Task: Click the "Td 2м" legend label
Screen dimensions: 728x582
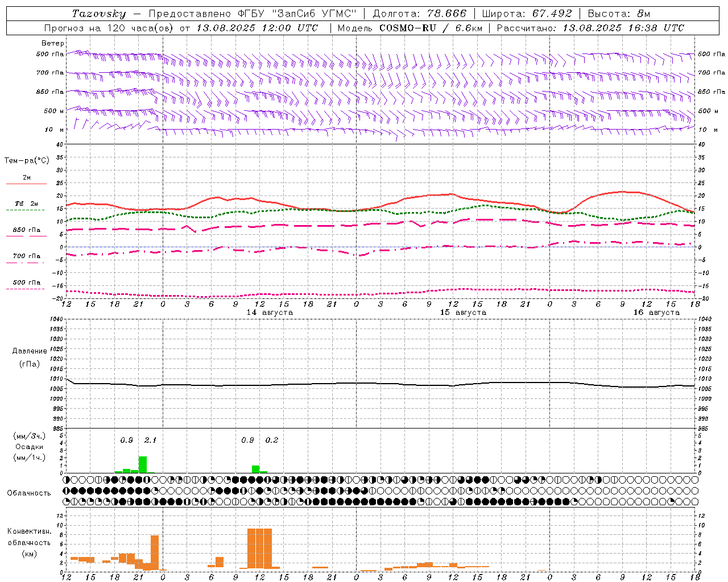Action: point(27,203)
